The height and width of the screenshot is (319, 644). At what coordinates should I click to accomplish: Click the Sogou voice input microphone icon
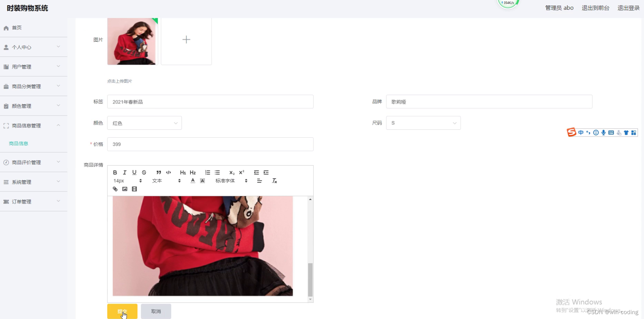(x=603, y=132)
